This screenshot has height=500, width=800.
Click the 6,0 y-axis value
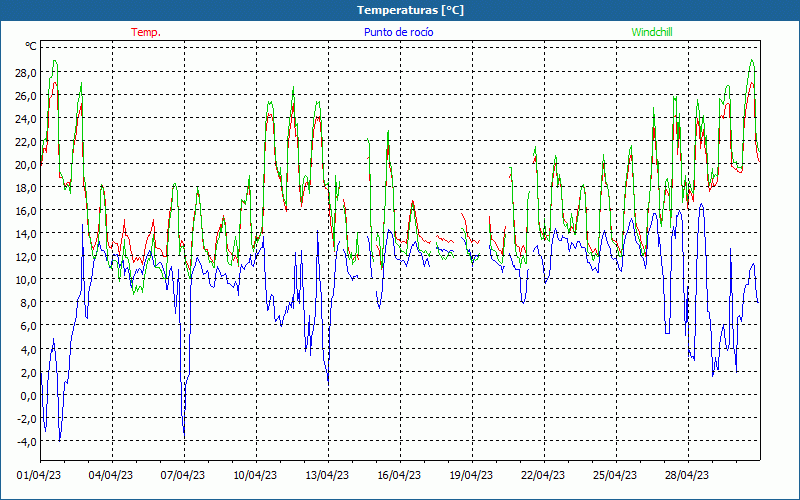[x=28, y=326]
